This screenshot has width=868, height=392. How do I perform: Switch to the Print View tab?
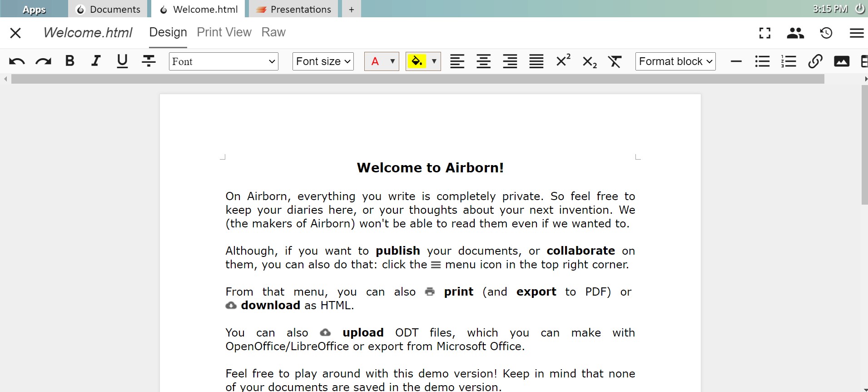pos(224,32)
